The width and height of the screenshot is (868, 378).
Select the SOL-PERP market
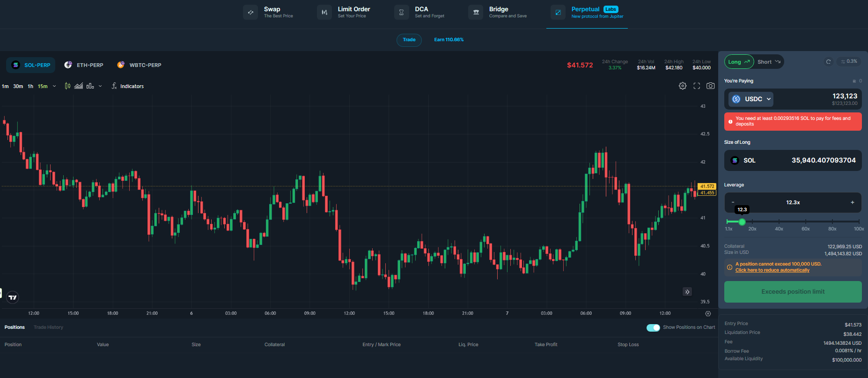(31, 65)
